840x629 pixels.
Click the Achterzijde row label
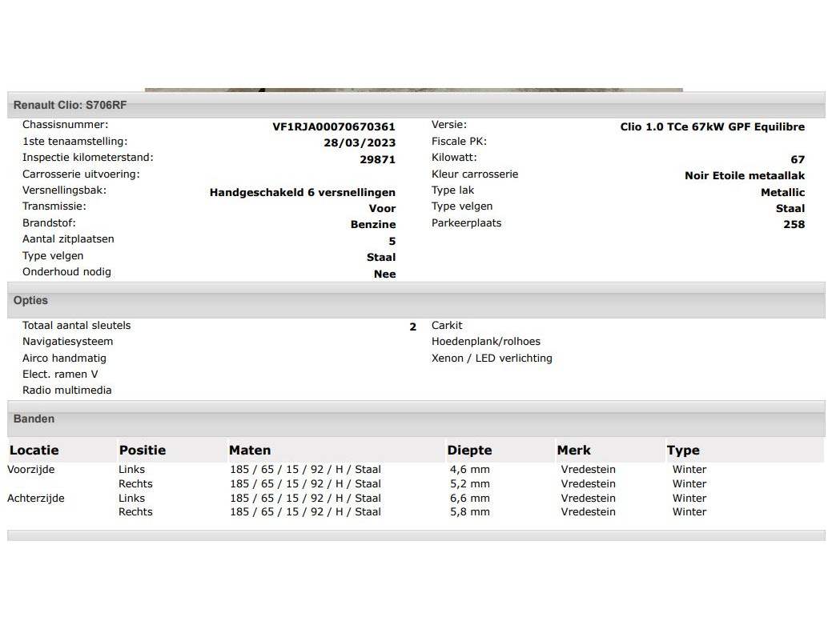pyautogui.click(x=36, y=499)
